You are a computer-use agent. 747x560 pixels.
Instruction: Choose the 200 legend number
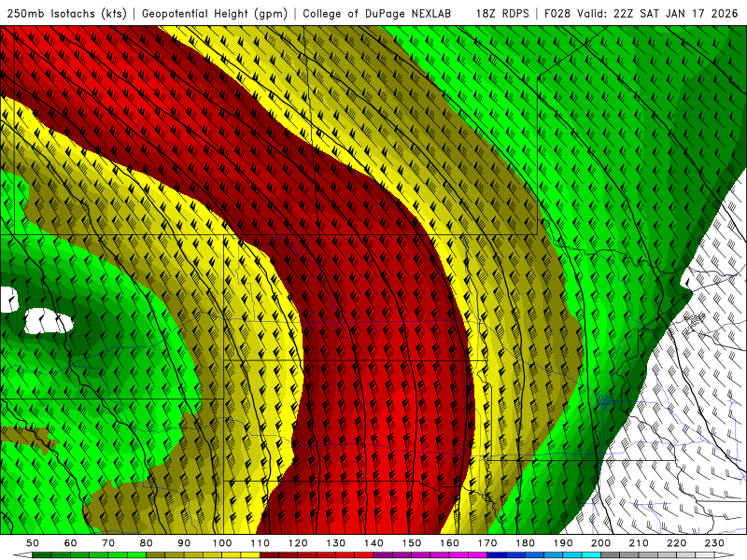coord(601,543)
